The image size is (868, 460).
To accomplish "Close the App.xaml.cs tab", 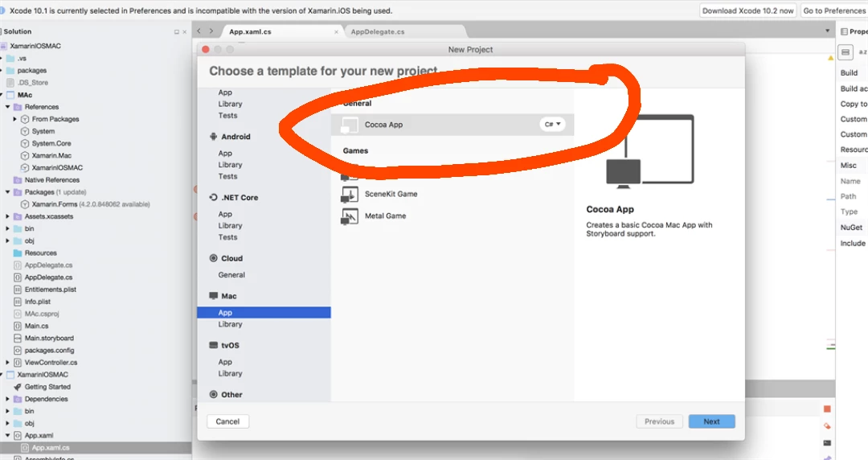I will 336,32.
